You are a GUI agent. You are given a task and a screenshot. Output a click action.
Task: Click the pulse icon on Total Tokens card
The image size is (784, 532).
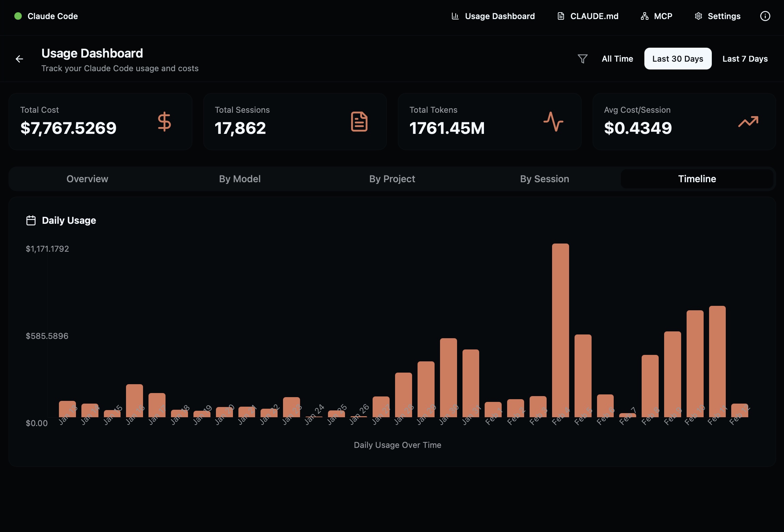click(x=553, y=122)
